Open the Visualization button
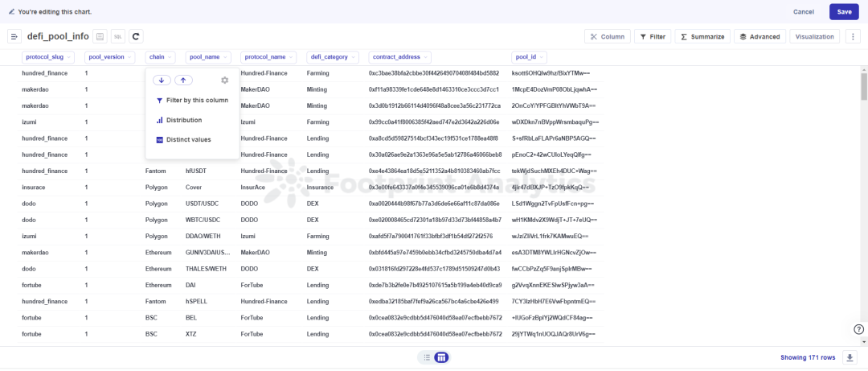This screenshot has width=868, height=371. click(814, 36)
